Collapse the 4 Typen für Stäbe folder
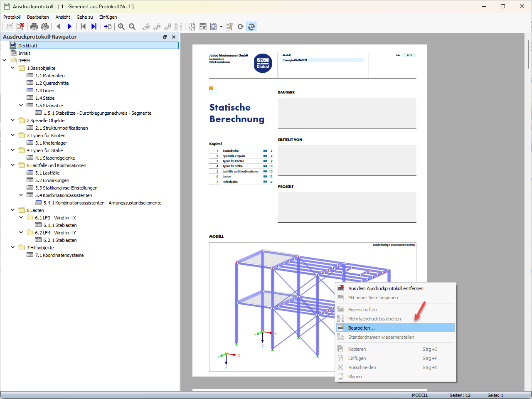The width and height of the screenshot is (532, 399). coord(13,150)
